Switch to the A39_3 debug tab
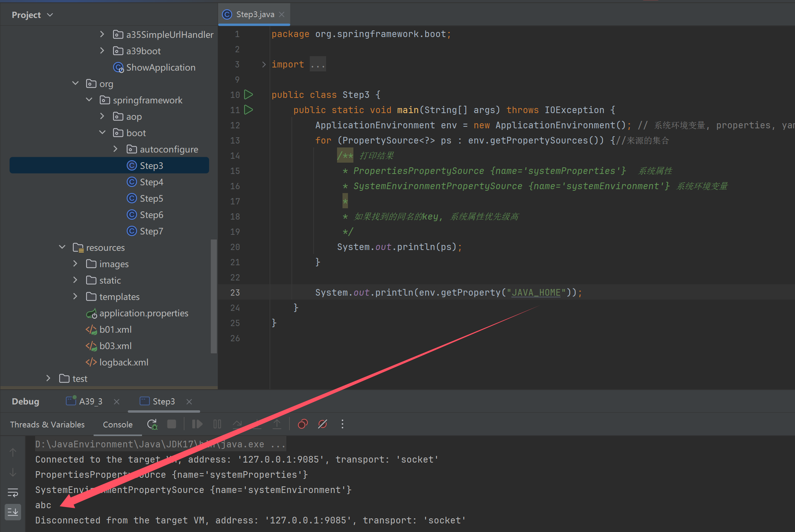This screenshot has width=795, height=532. (x=91, y=401)
